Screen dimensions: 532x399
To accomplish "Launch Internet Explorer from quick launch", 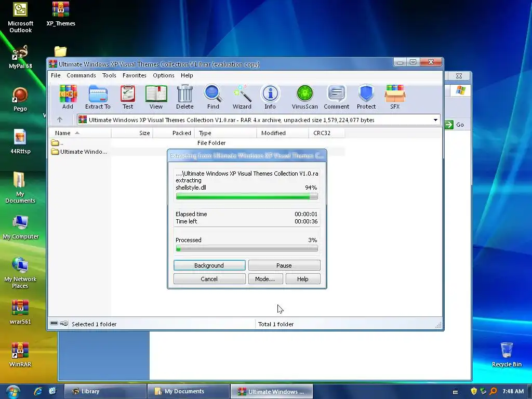I will click(38, 391).
